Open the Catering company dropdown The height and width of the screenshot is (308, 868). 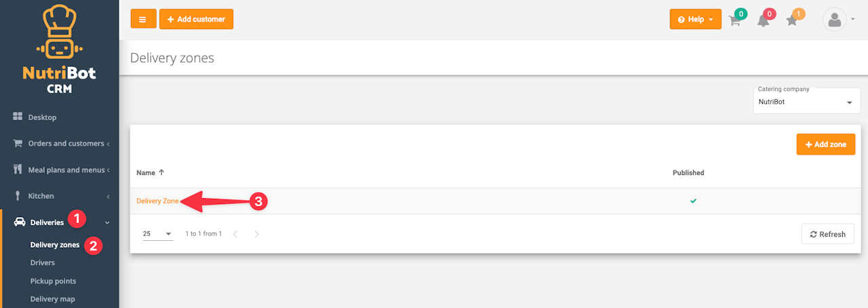click(806, 102)
